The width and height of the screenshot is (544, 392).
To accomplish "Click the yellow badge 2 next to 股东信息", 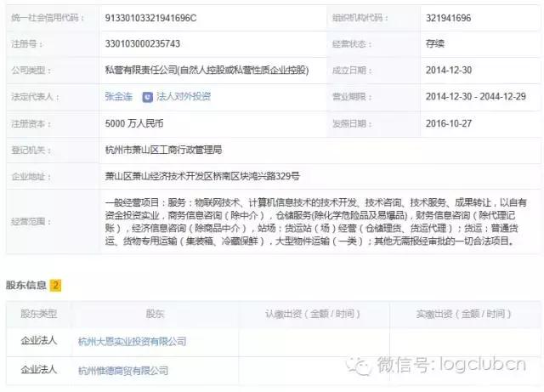I will tap(55, 286).
